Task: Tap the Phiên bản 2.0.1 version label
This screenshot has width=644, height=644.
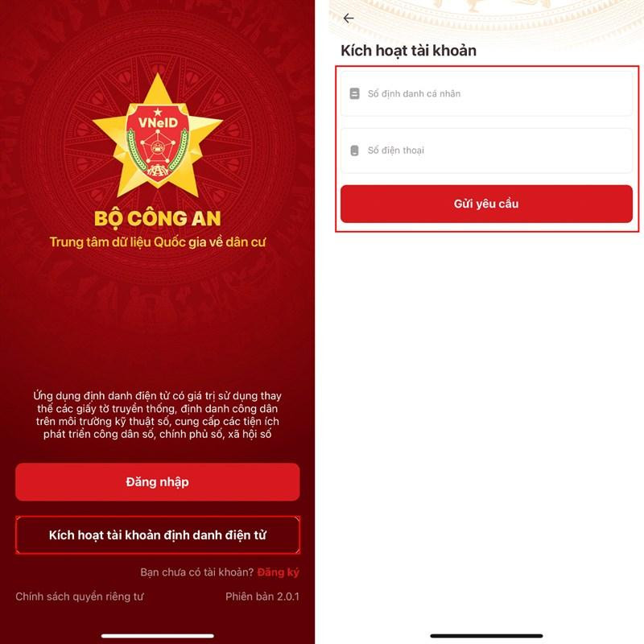Action: 262,597
